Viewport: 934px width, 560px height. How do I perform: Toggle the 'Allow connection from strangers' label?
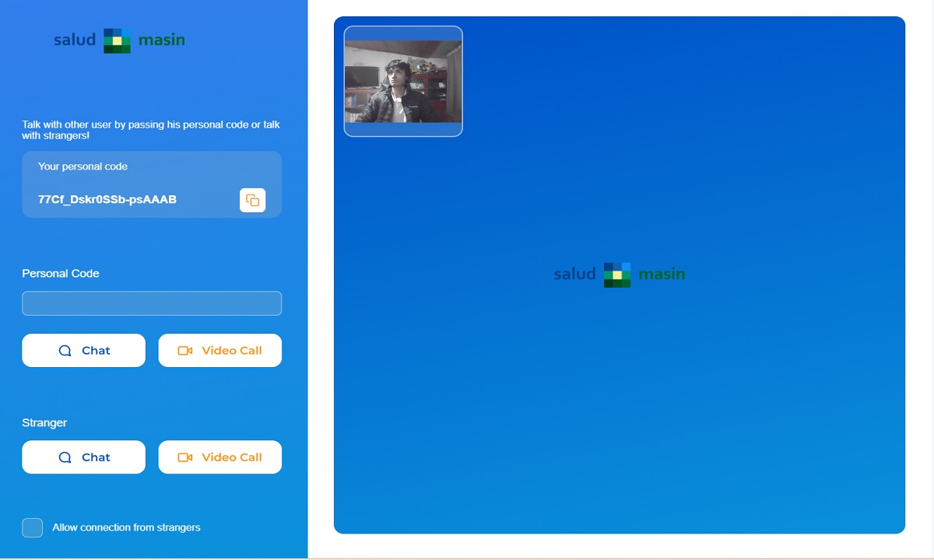126,527
